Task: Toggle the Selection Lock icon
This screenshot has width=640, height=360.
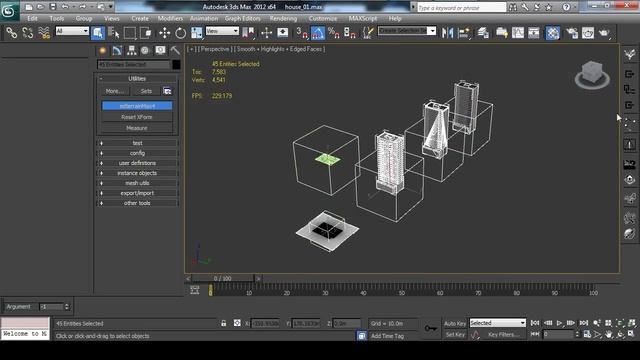Action: point(224,323)
